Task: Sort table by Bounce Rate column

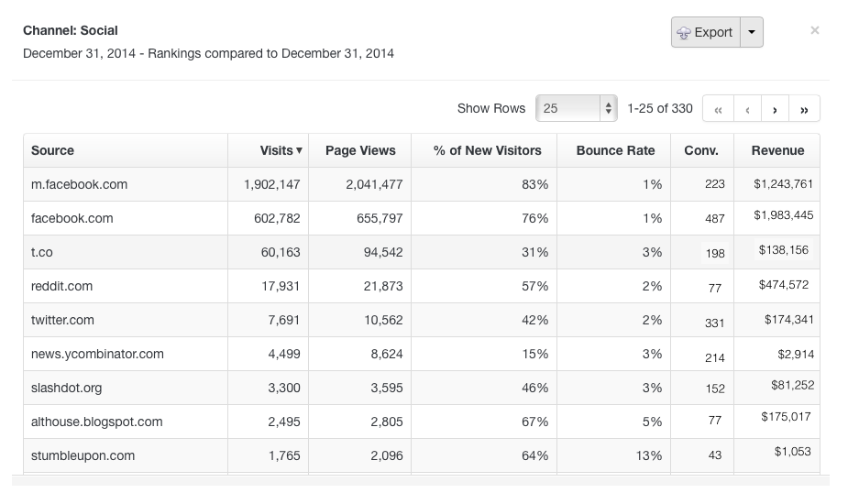Action: (x=615, y=150)
